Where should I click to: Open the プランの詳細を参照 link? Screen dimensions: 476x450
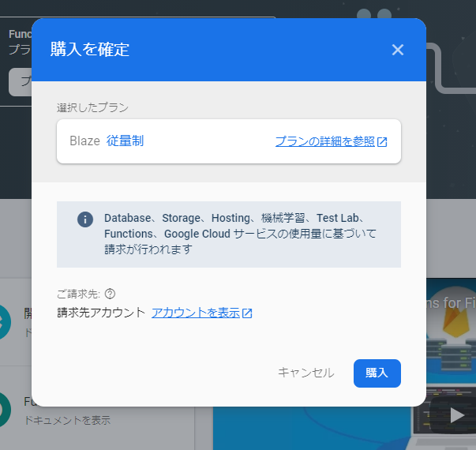[x=324, y=141]
